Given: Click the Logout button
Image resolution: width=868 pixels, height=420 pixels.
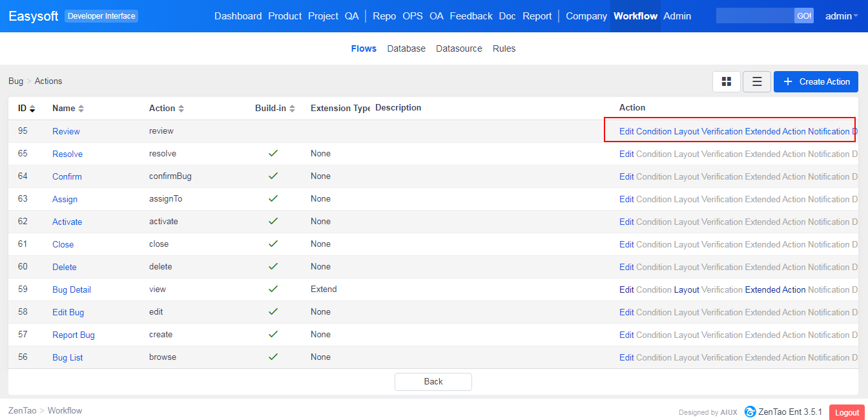Looking at the screenshot, I should pyautogui.click(x=847, y=412).
